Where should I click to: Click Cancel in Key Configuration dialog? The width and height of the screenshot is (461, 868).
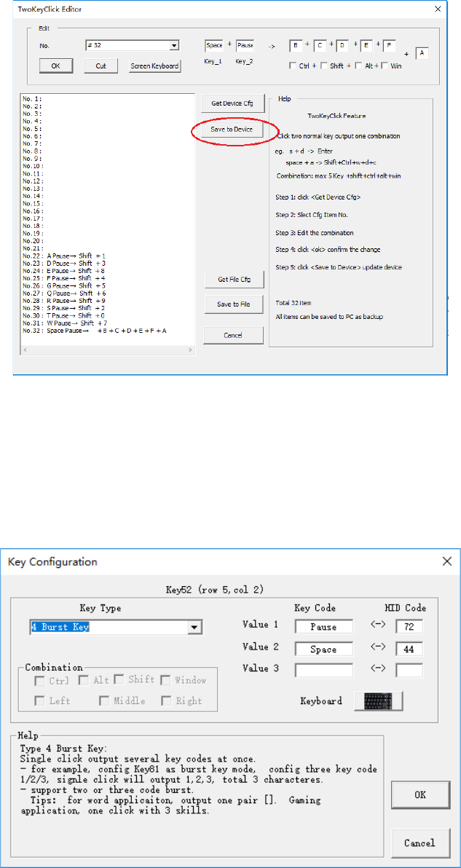(x=419, y=843)
